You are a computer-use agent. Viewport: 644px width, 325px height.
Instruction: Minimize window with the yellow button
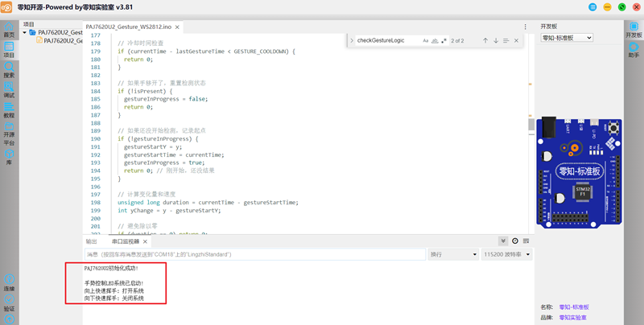click(607, 7)
